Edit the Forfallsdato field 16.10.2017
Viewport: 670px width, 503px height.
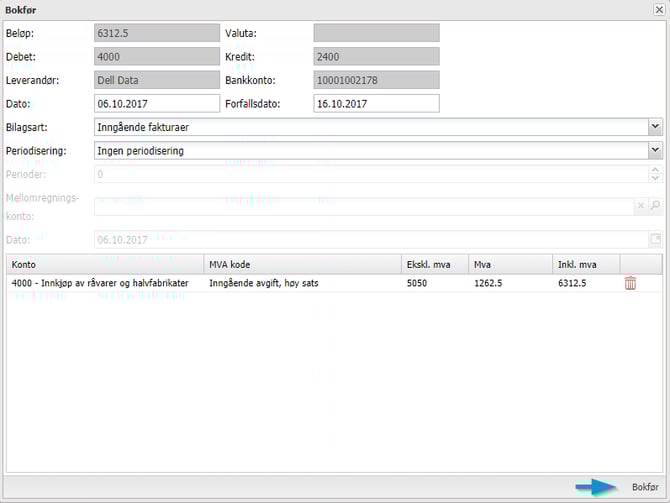coord(376,103)
